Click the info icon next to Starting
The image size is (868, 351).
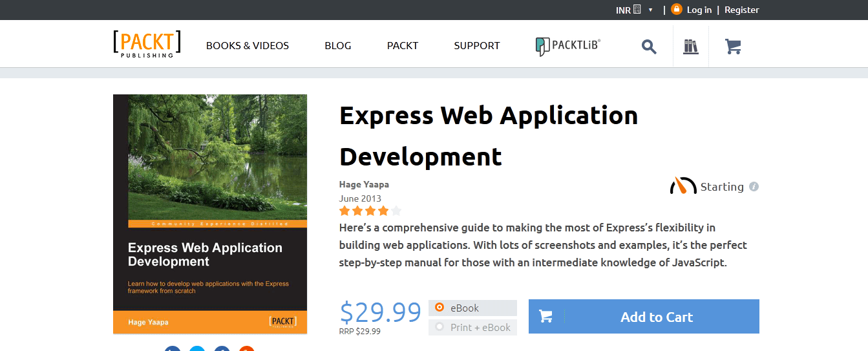[x=754, y=187]
